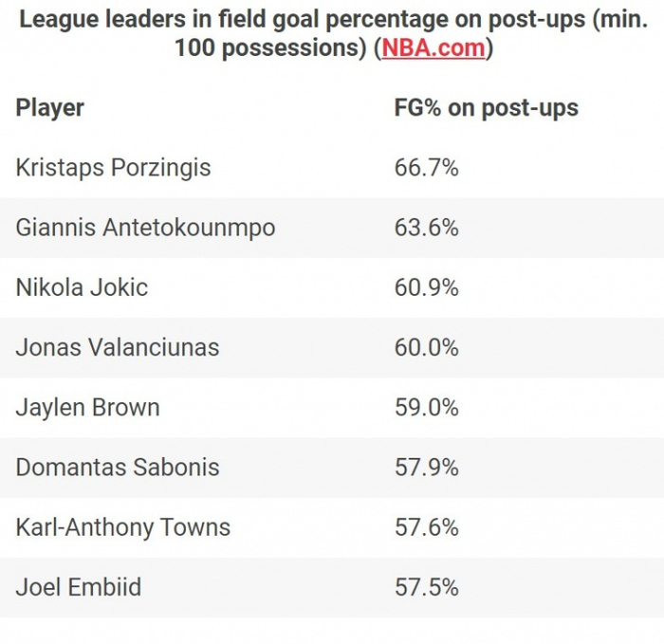The image size is (664, 644).
Task: Click the 59.0% percentage
Action: point(426,408)
